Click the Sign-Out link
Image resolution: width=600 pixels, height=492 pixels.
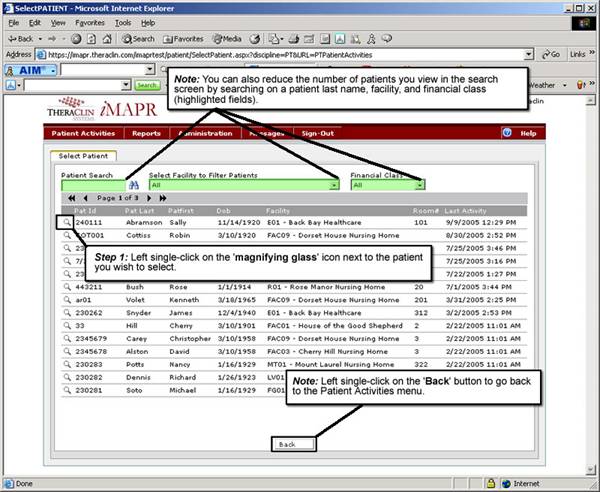(318, 133)
